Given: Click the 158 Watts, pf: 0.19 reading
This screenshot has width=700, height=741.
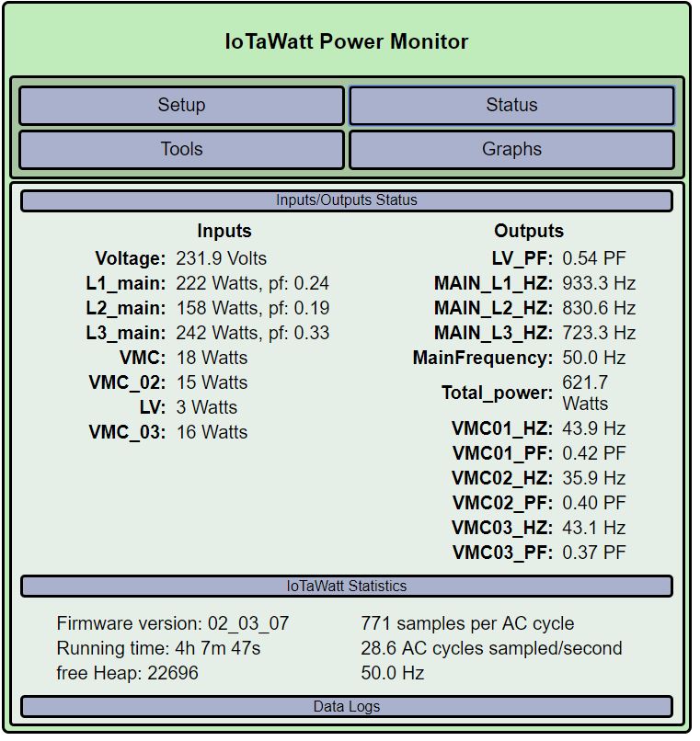Looking at the screenshot, I should 255,311.
